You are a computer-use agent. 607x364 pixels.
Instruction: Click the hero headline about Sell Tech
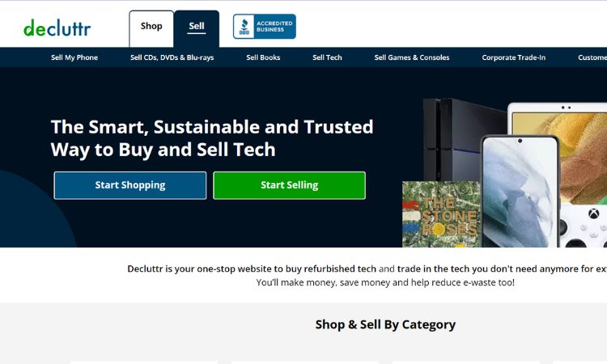[212, 138]
